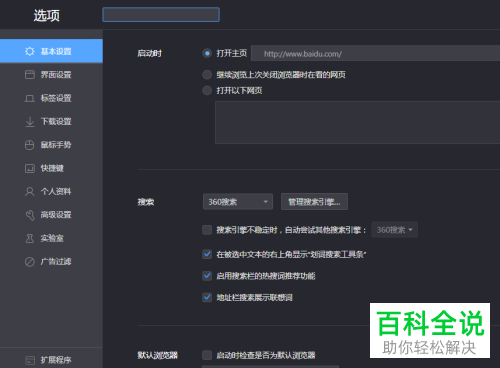Open the 360搜索 default search engine dropdown
Image resolution: width=500 pixels, height=368 pixels.
pyautogui.click(x=238, y=202)
